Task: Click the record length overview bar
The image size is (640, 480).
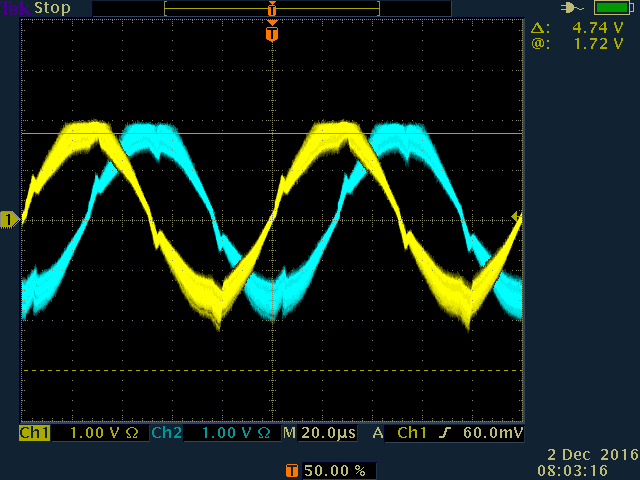Action: [272, 9]
